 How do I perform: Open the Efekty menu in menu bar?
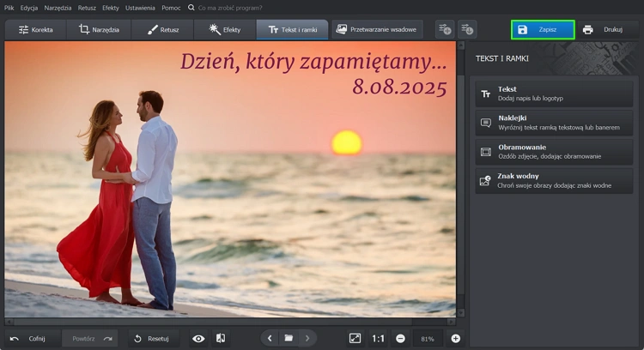111,8
